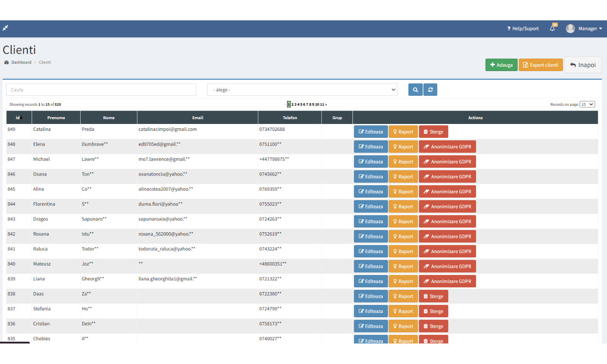607x364 pixels.
Task: Focus the Cauta search field
Action: pos(101,90)
